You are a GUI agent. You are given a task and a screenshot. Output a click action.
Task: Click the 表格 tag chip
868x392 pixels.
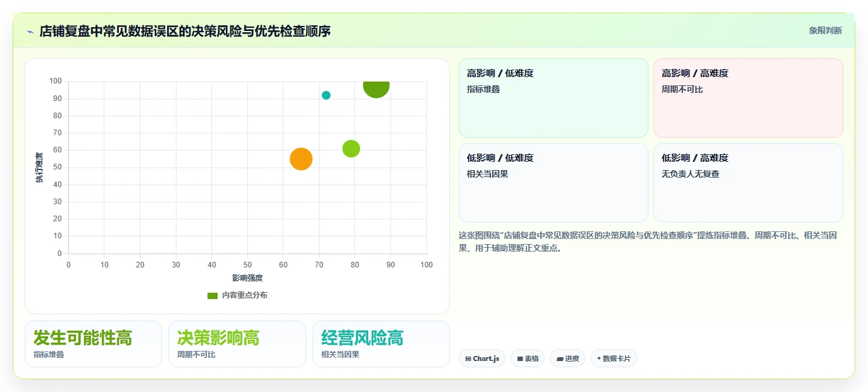pyautogui.click(x=528, y=358)
